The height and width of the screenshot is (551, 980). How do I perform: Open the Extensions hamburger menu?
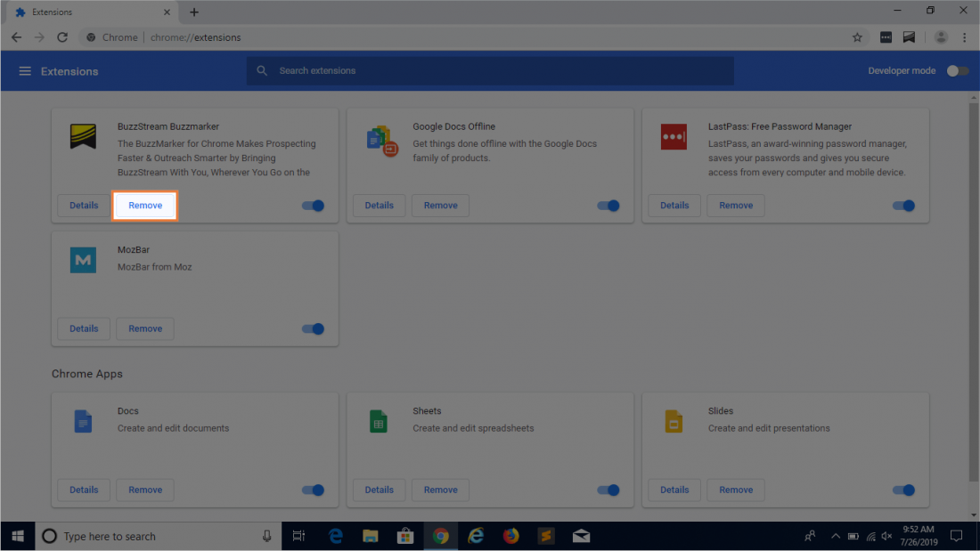[x=25, y=71]
